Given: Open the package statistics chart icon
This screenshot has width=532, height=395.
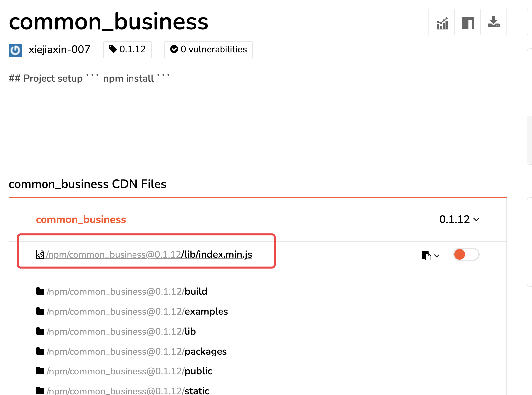Looking at the screenshot, I should tap(442, 23).
